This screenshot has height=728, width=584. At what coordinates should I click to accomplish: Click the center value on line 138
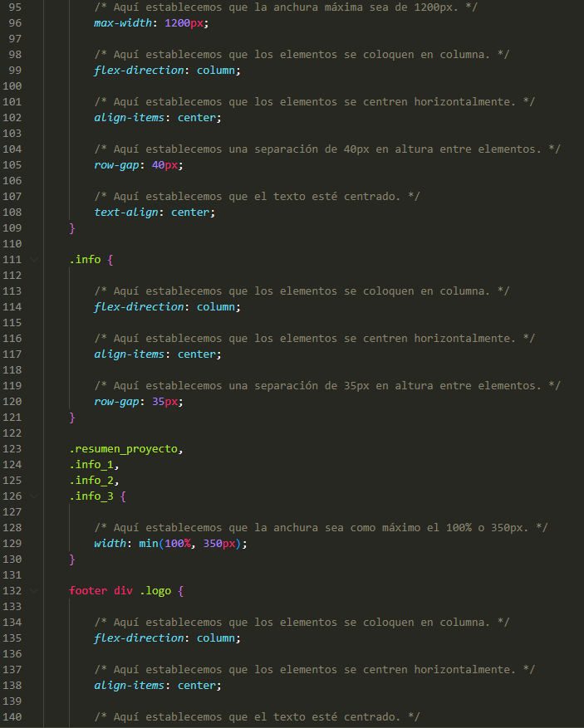[197, 686]
